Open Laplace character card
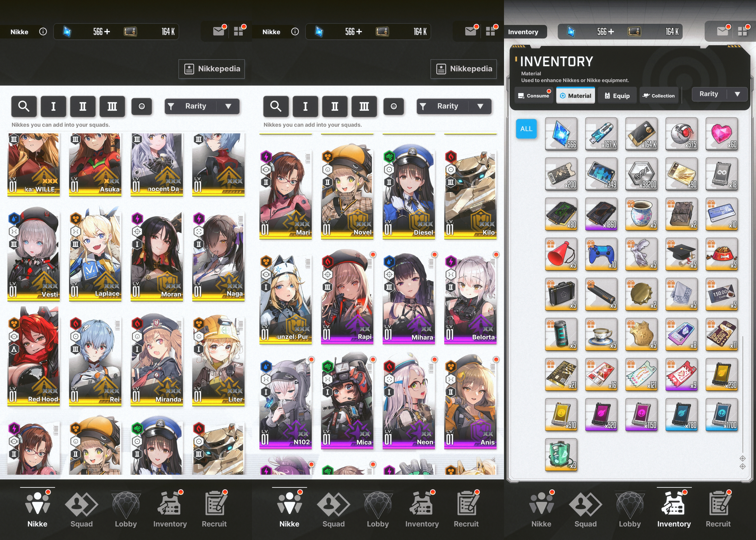Screen dimensions: 756x540 point(95,254)
